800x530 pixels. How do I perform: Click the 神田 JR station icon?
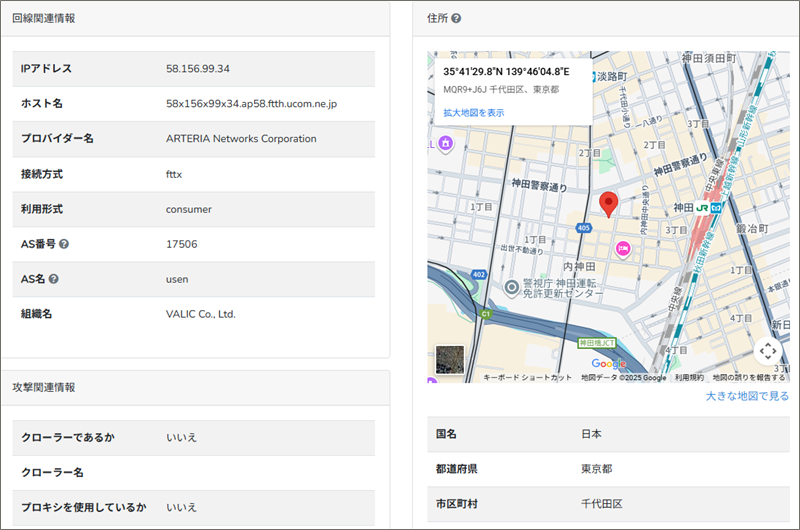(709, 207)
